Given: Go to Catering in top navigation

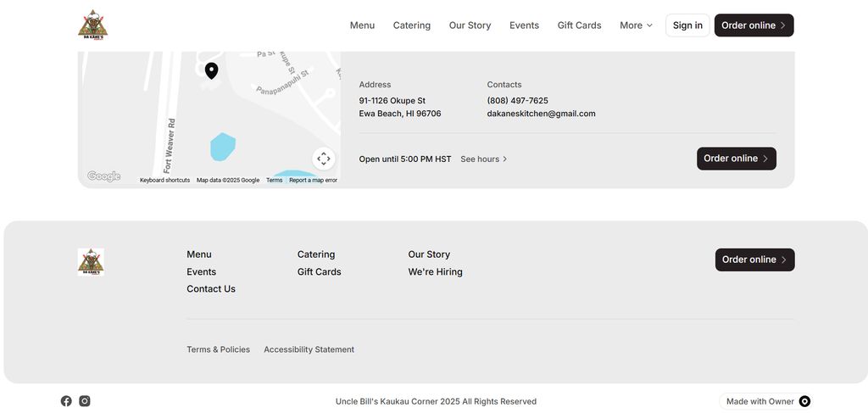Looking at the screenshot, I should (x=412, y=25).
